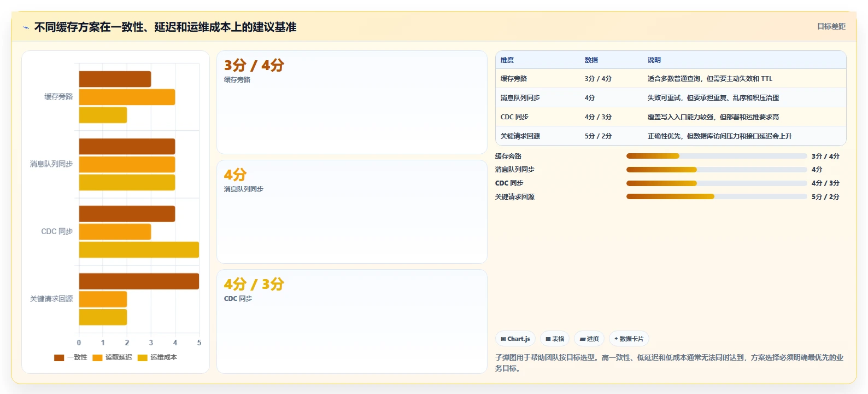Click the description about 乱序和积压治理

point(713,98)
